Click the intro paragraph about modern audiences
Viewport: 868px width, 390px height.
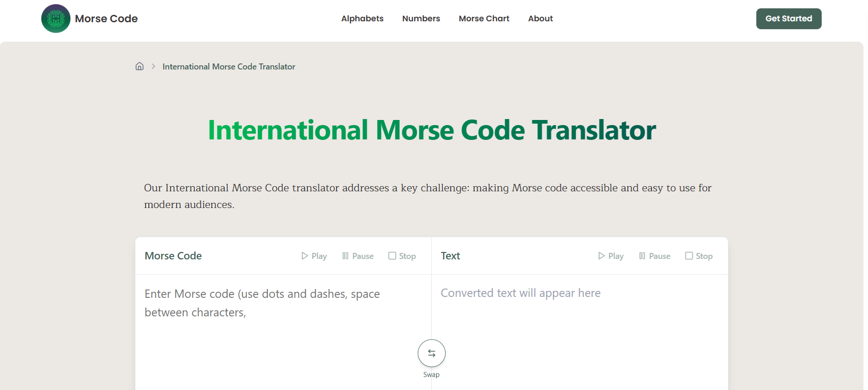pyautogui.click(x=428, y=196)
